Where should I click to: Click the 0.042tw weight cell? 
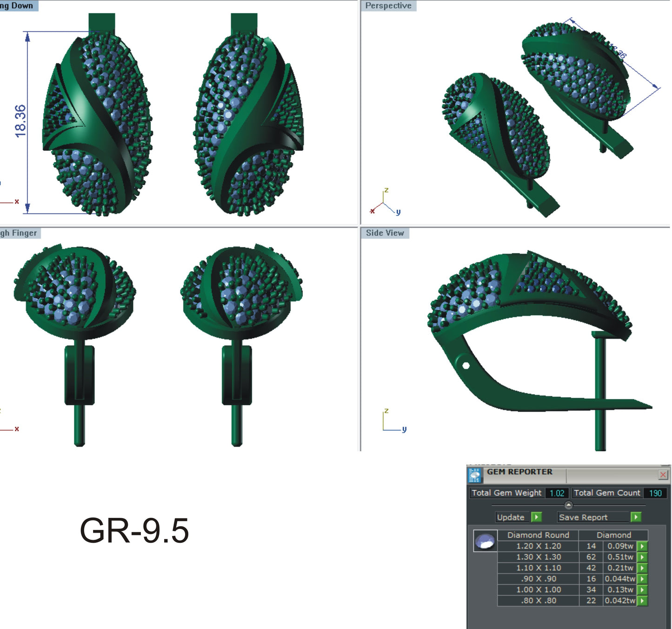coord(620,601)
